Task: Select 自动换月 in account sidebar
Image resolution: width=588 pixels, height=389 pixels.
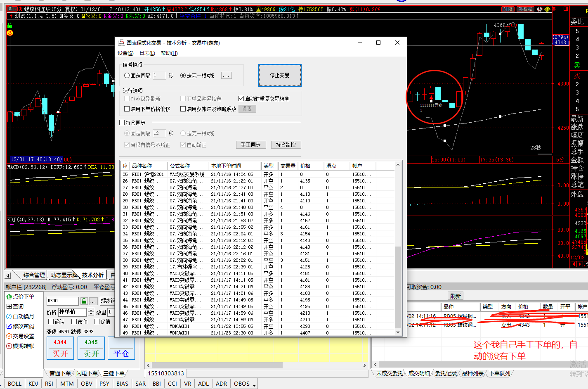Action: pos(21,316)
